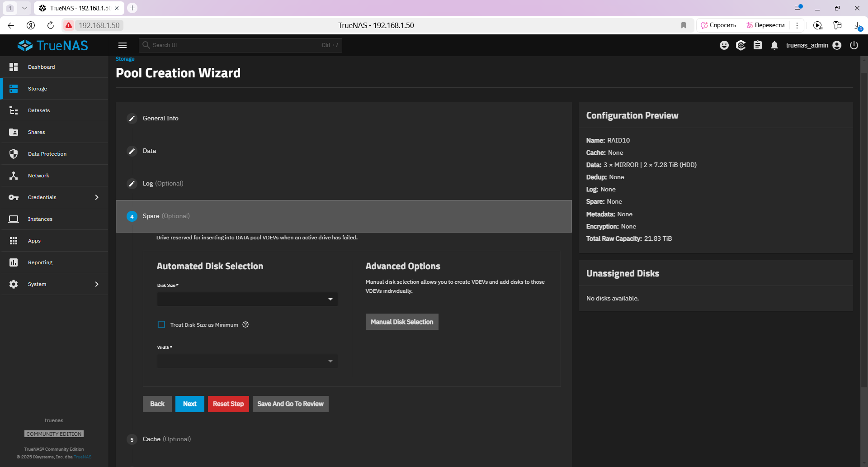Reload the browser page
The width and height of the screenshot is (868, 467).
51,25
